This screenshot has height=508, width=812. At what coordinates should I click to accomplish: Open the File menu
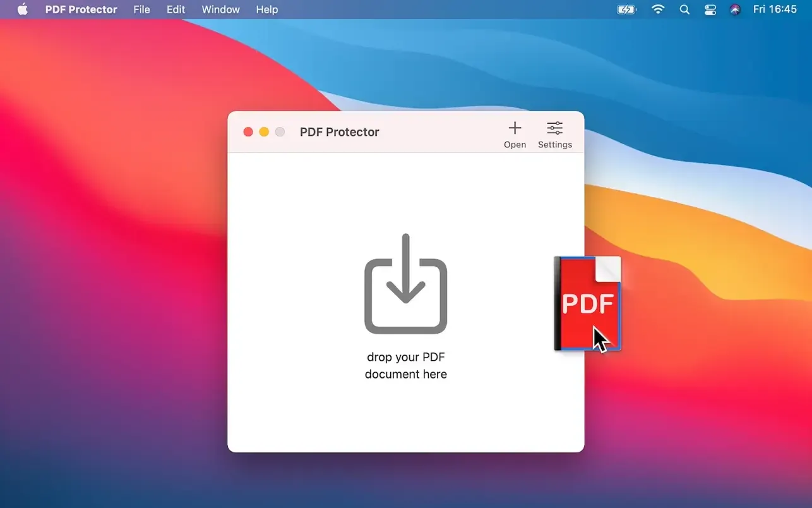pos(141,9)
